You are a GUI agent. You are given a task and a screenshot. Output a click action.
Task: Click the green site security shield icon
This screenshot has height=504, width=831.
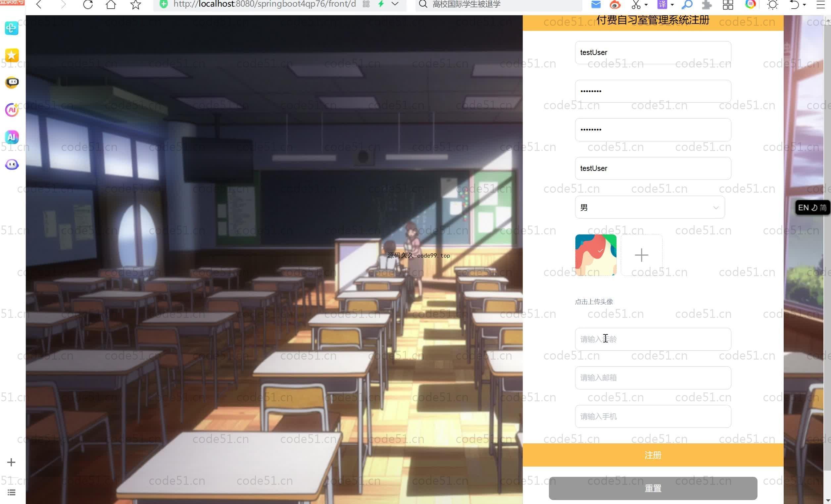tap(164, 4)
